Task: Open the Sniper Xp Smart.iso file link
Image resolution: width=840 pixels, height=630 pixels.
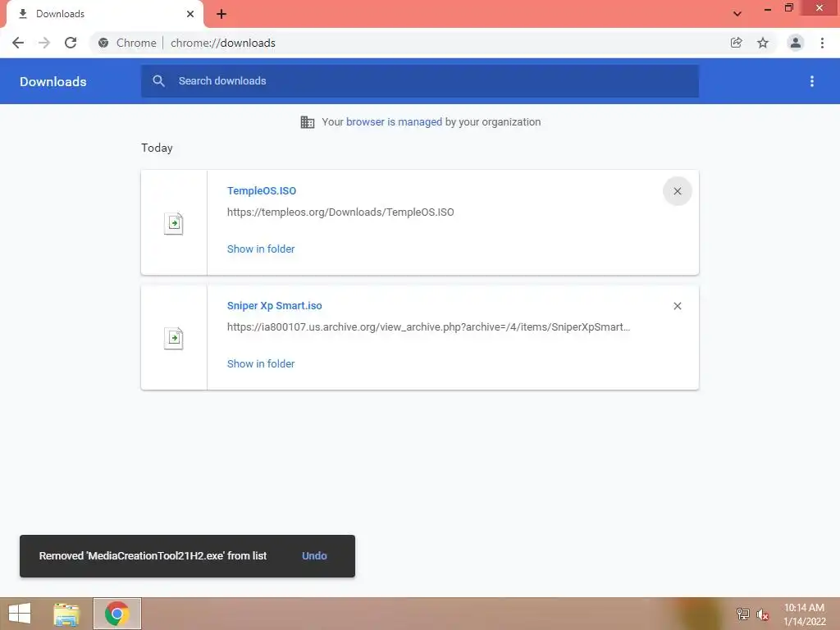Action: pos(274,306)
